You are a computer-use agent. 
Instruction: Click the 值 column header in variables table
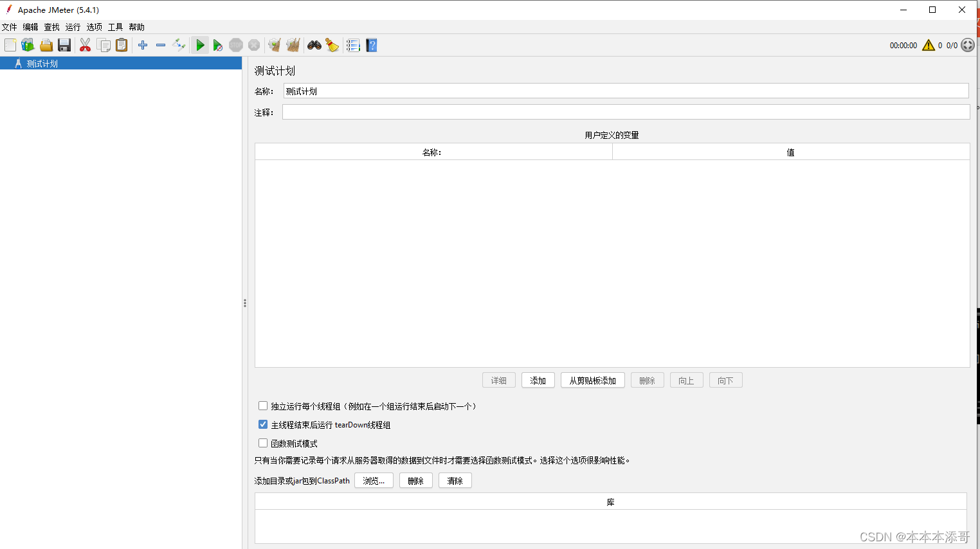791,152
